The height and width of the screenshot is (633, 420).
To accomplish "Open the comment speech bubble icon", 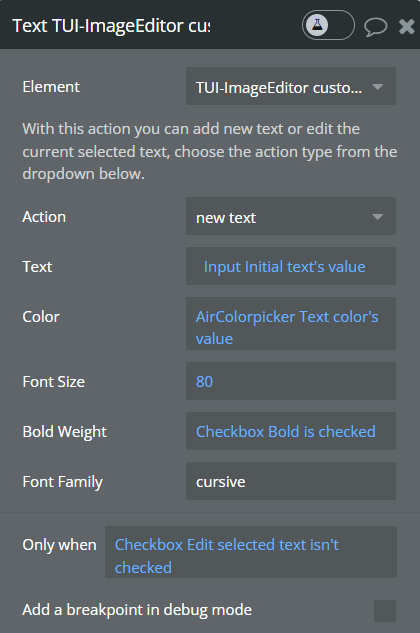I will [x=376, y=27].
